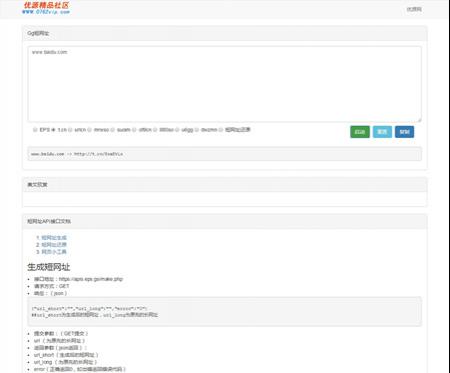450x373 pixels.
Task: Select the dwzmn radio option
Action: (197, 130)
